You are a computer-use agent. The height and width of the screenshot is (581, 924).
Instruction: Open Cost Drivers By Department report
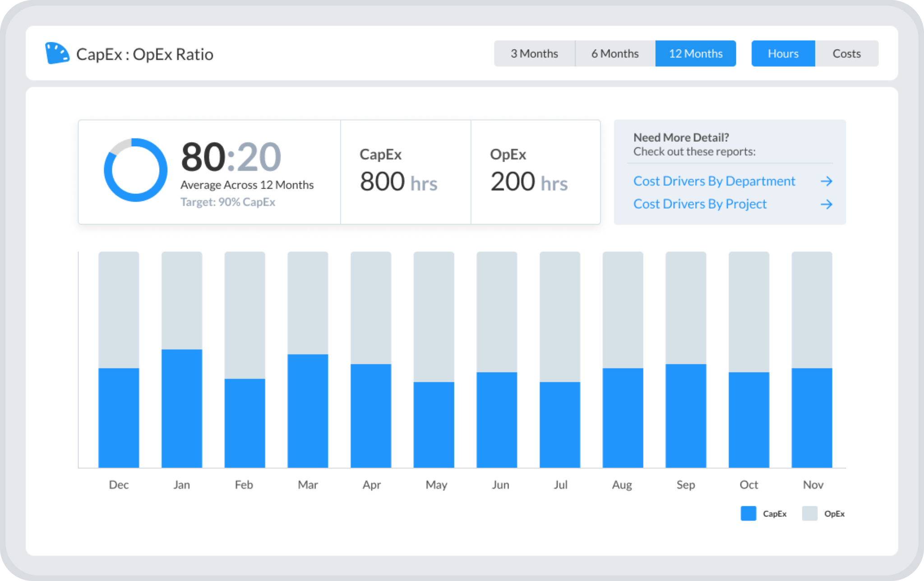714,181
